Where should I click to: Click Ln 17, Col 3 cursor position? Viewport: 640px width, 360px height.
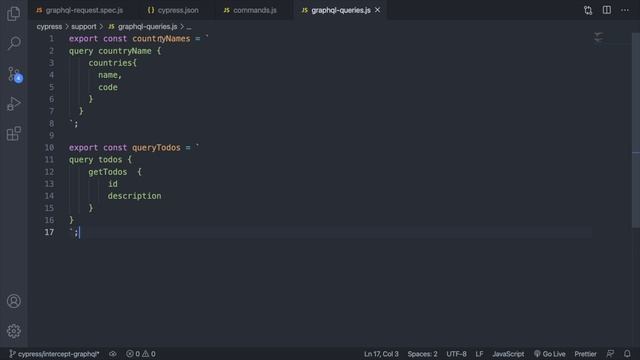tap(381, 354)
